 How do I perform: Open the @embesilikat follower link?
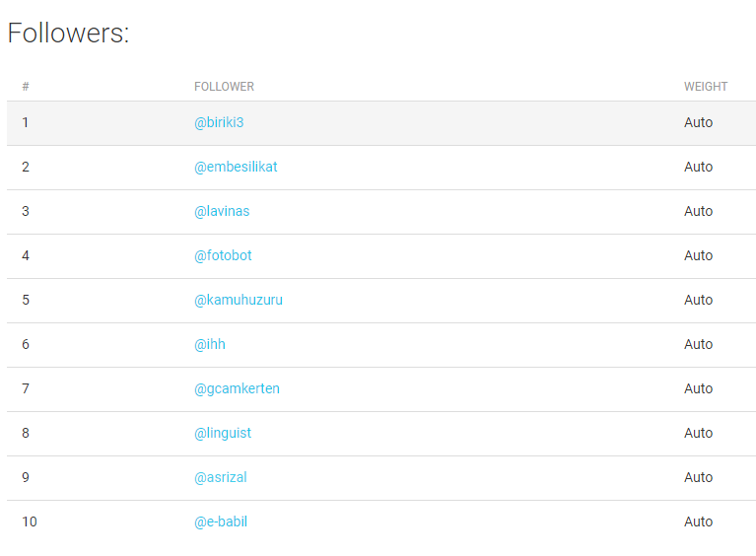[236, 167]
